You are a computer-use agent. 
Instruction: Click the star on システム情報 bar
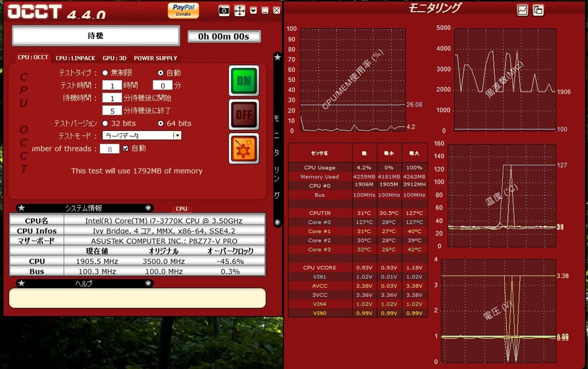(22, 208)
